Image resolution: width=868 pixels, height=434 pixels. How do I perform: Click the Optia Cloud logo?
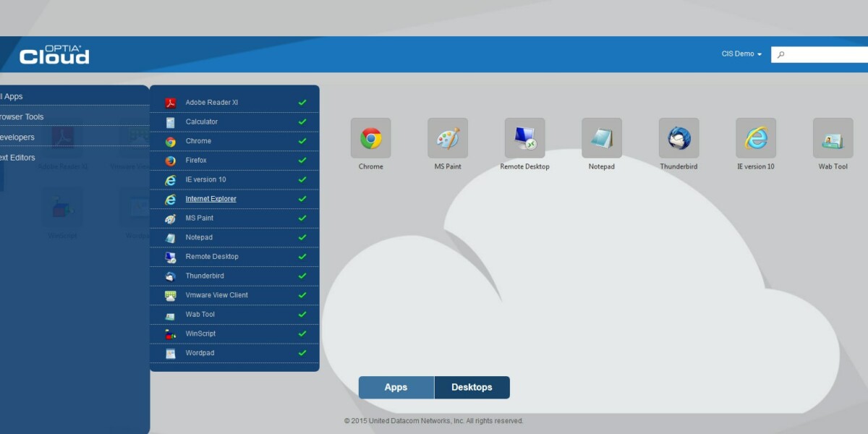pyautogui.click(x=55, y=54)
